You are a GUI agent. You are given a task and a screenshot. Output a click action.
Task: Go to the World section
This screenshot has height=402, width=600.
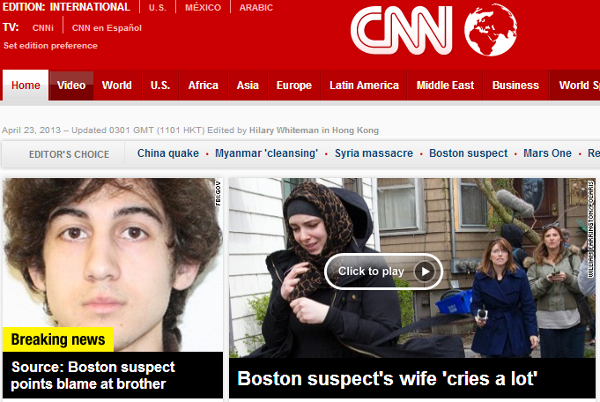pyautogui.click(x=117, y=85)
